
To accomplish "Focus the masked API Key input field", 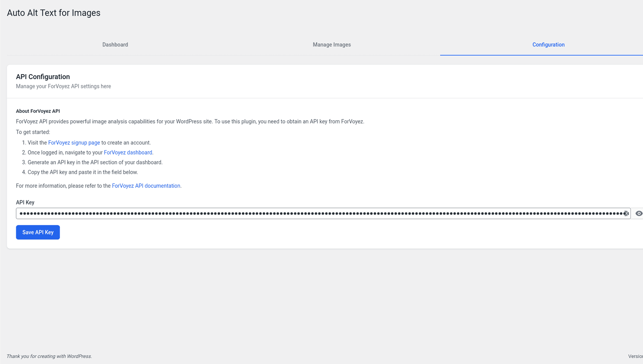I will click(317, 213).
